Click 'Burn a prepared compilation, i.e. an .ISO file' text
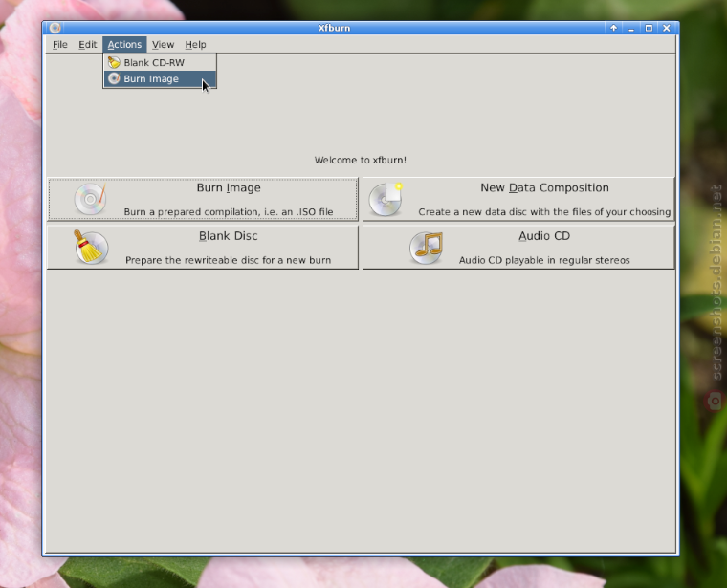 [x=229, y=211]
